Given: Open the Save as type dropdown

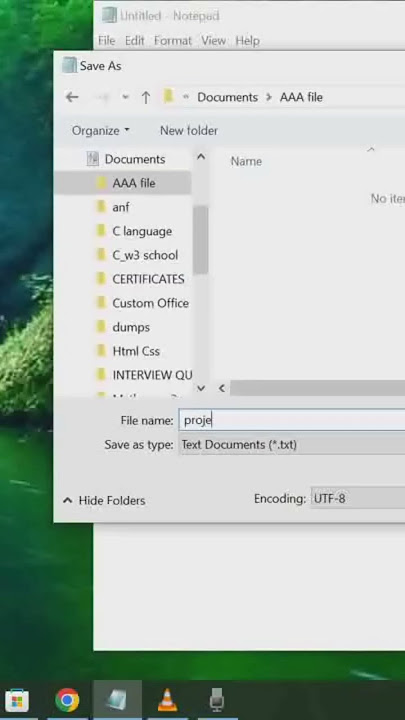Looking at the screenshot, I should [x=292, y=444].
